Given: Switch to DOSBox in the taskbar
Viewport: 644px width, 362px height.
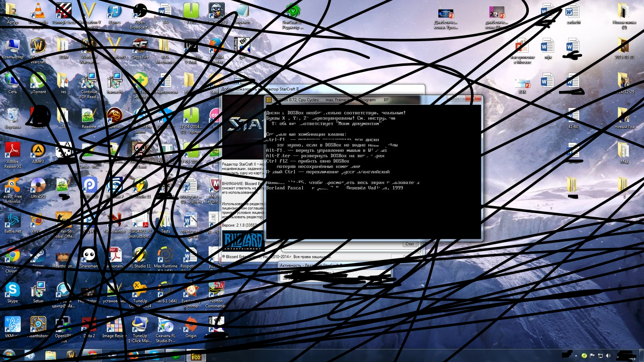Looking at the screenshot, I should tap(195, 355).
